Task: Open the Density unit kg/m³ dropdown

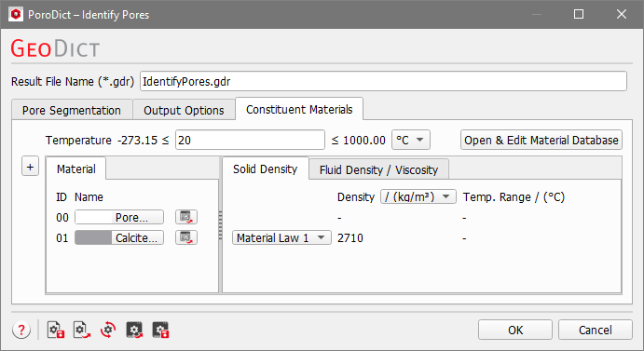Action: 418,196
